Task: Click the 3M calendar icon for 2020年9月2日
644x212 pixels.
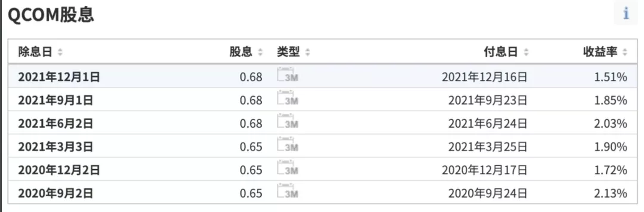Action: [x=288, y=191]
